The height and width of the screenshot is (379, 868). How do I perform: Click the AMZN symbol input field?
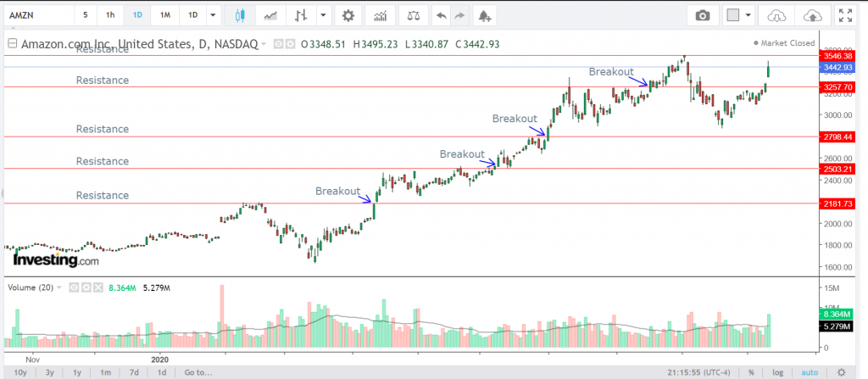click(38, 15)
